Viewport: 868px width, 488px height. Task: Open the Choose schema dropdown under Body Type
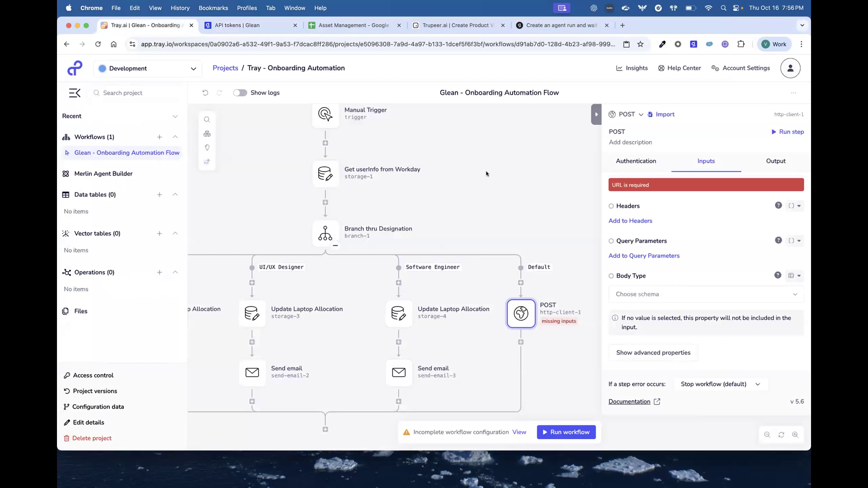point(706,294)
